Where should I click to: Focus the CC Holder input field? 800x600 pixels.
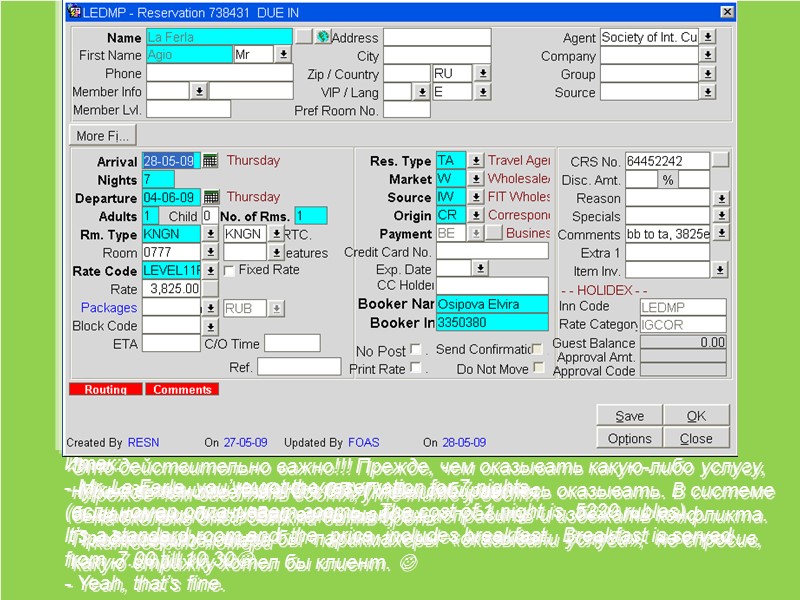pos(492,285)
